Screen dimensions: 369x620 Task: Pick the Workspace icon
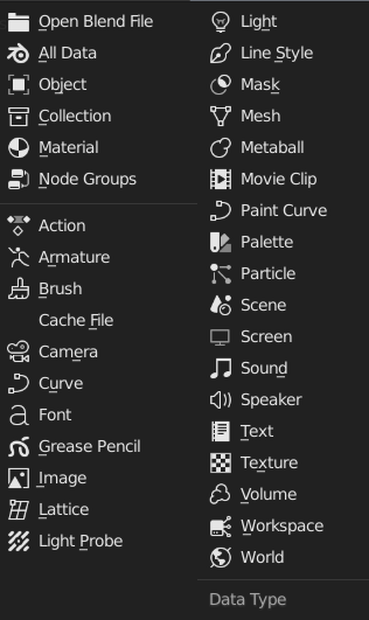pos(220,526)
